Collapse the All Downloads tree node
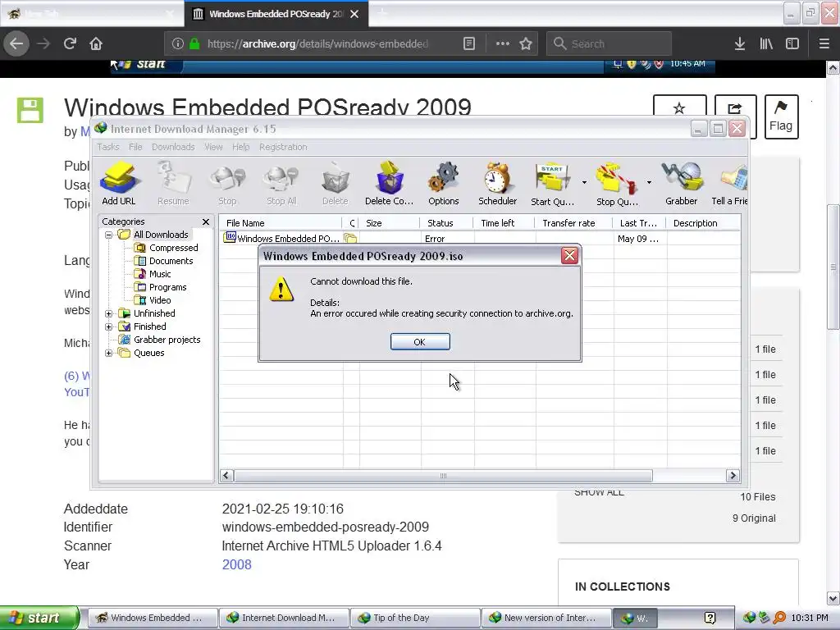840x630 pixels. coord(109,235)
